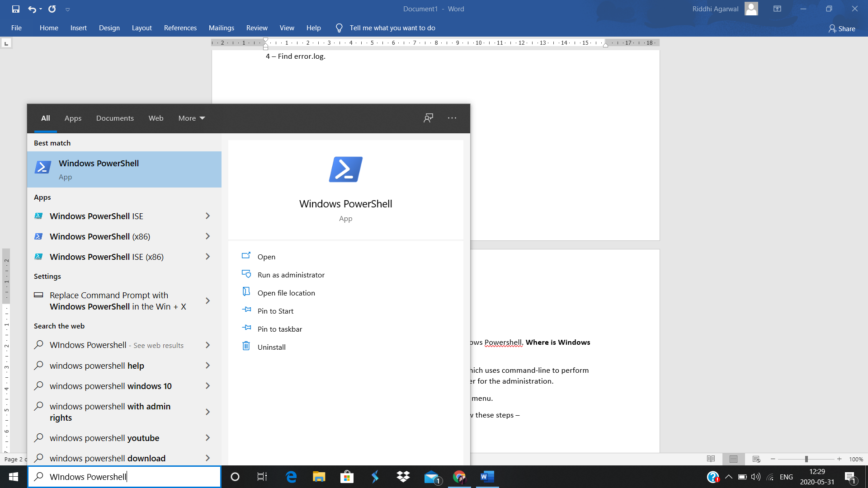Switch to the Insert ribbon tab
This screenshot has height=488, width=868.
78,28
